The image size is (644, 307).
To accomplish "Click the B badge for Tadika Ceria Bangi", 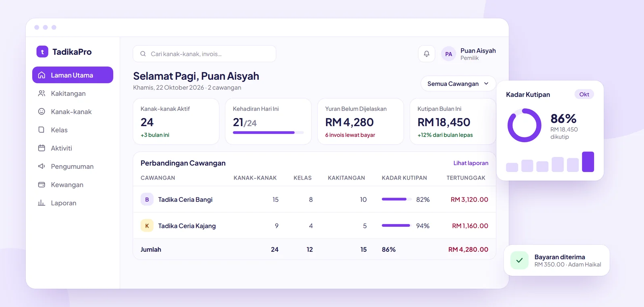I will pyautogui.click(x=147, y=199).
